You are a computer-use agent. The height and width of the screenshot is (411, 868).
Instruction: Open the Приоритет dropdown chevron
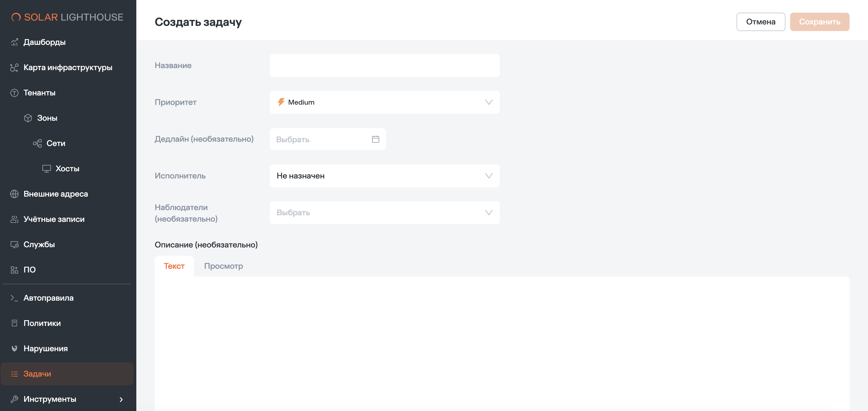point(489,102)
